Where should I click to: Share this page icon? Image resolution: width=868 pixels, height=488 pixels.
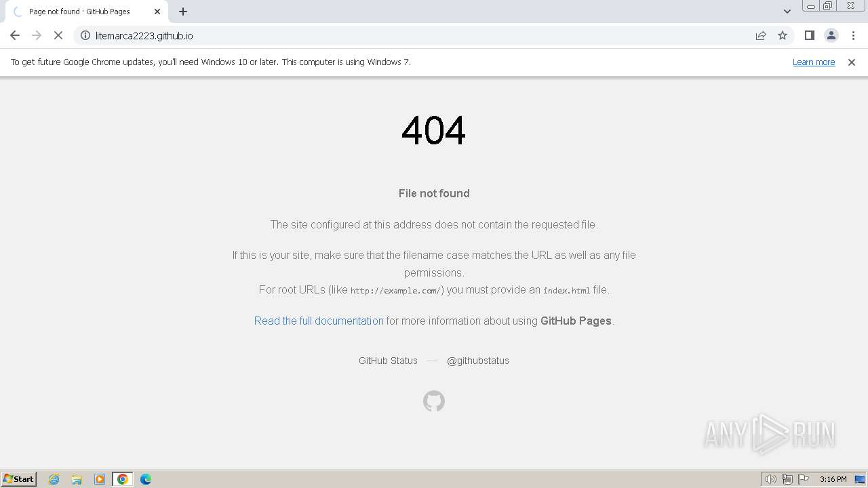pyautogui.click(x=761, y=35)
